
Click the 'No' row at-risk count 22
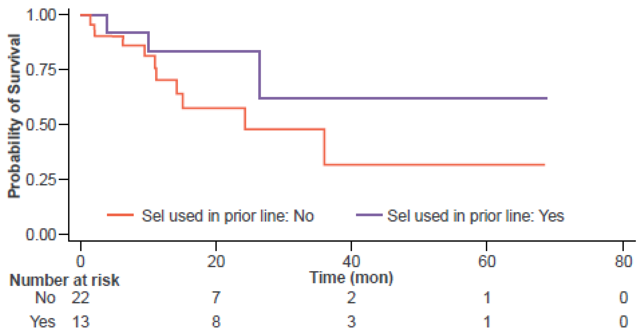pyautogui.click(x=80, y=298)
